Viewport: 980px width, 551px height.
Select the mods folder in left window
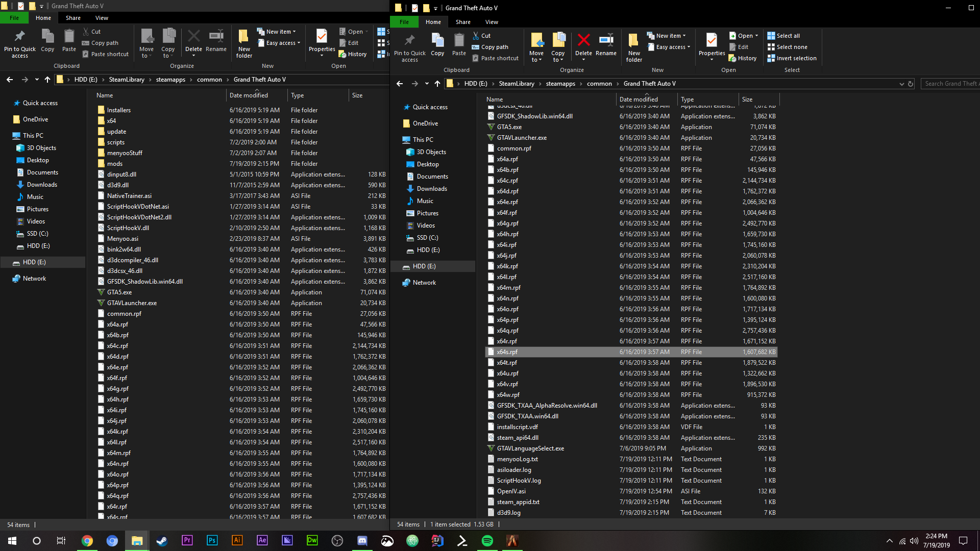click(x=115, y=164)
